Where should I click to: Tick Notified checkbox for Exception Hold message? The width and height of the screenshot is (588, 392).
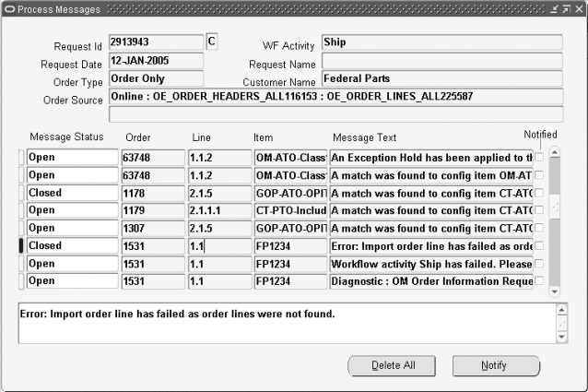pos(539,157)
